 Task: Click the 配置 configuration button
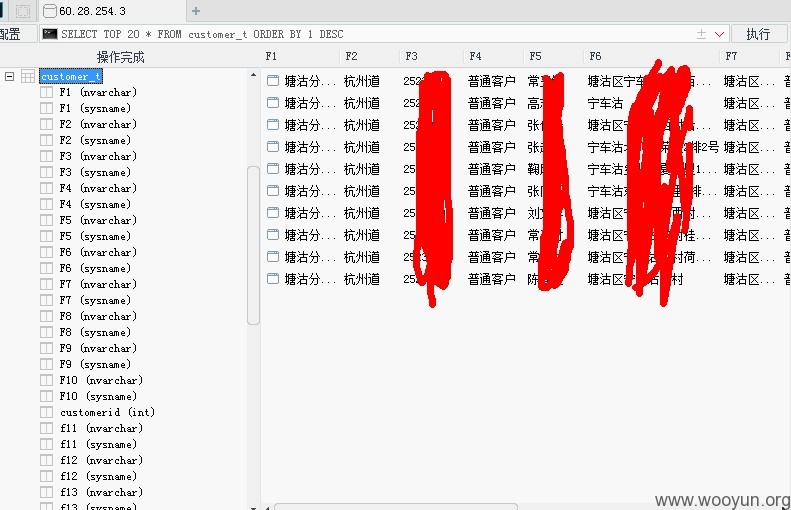click(x=10, y=34)
